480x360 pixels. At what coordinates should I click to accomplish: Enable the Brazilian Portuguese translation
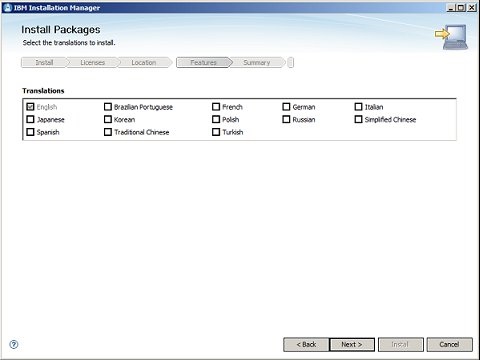[108, 107]
